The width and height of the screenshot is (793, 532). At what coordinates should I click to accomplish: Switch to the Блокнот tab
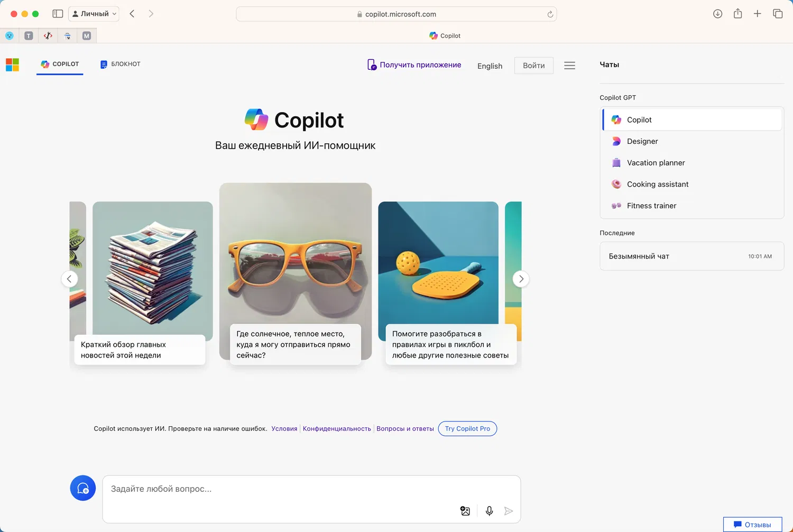[121, 64]
